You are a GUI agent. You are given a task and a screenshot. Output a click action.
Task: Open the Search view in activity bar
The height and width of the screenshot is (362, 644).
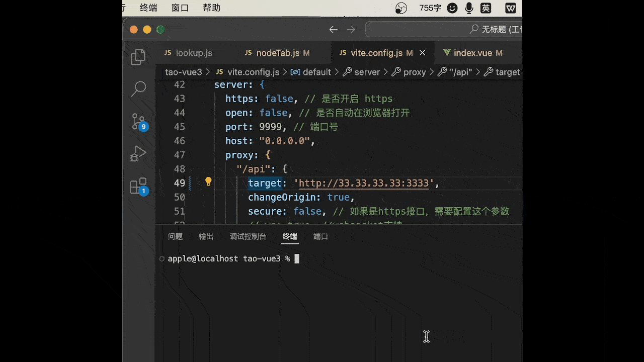(138, 89)
